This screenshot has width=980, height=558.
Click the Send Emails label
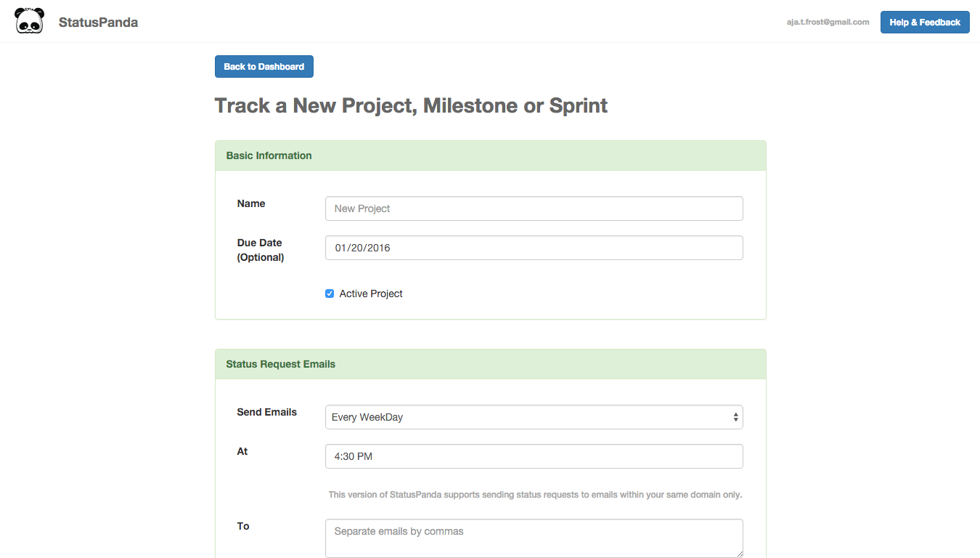pos(266,412)
